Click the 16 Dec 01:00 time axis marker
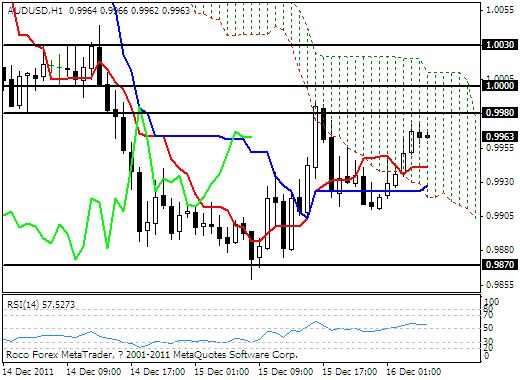The image size is (520, 380). [414, 372]
